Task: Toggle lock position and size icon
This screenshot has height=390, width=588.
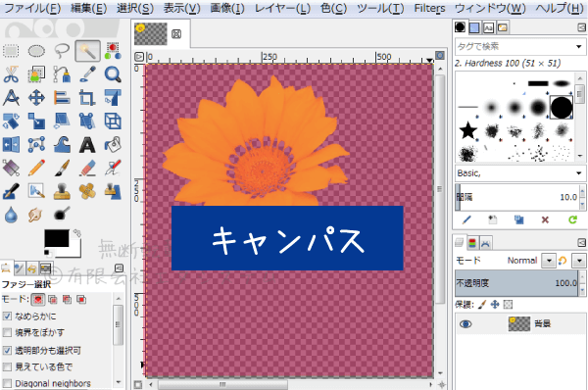Action: click(x=495, y=305)
